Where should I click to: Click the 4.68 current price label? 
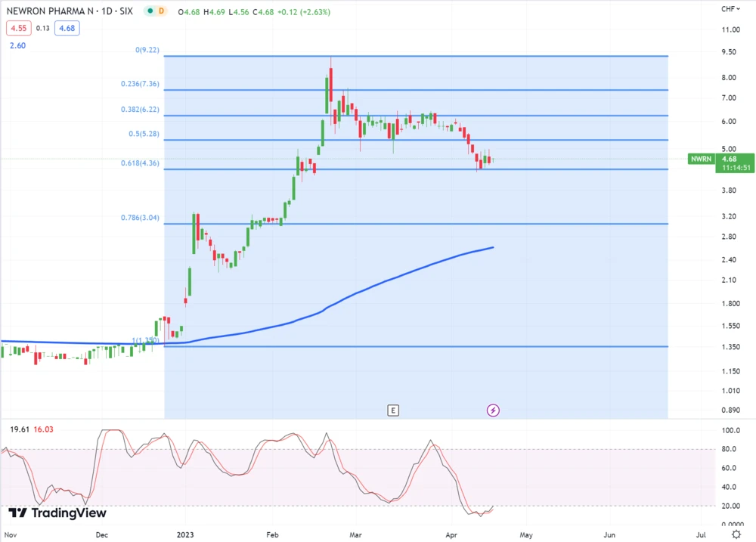(x=729, y=159)
